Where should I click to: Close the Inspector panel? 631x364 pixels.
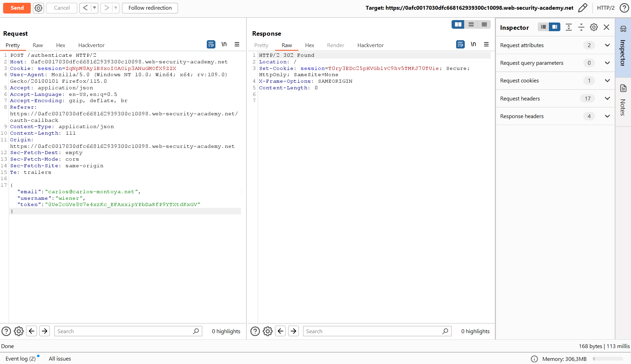606,27
